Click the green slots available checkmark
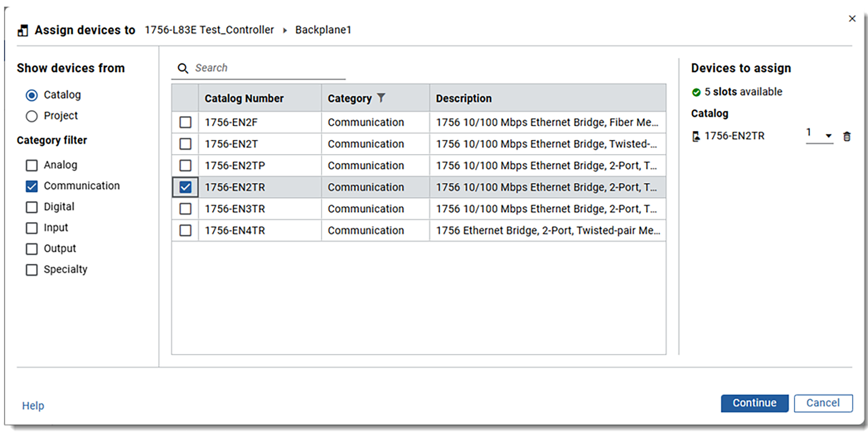This screenshot has height=433, width=868. tap(696, 92)
